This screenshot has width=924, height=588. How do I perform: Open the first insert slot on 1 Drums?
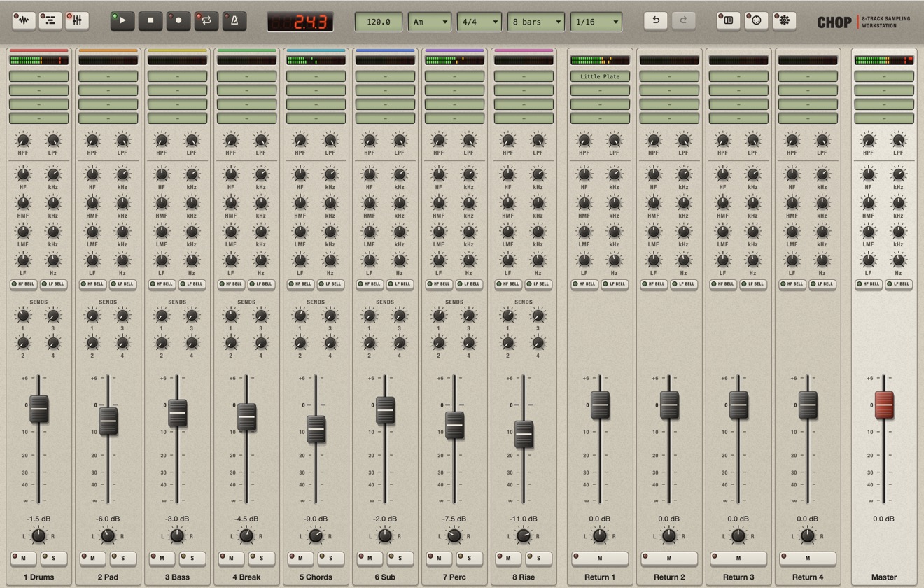(38, 76)
